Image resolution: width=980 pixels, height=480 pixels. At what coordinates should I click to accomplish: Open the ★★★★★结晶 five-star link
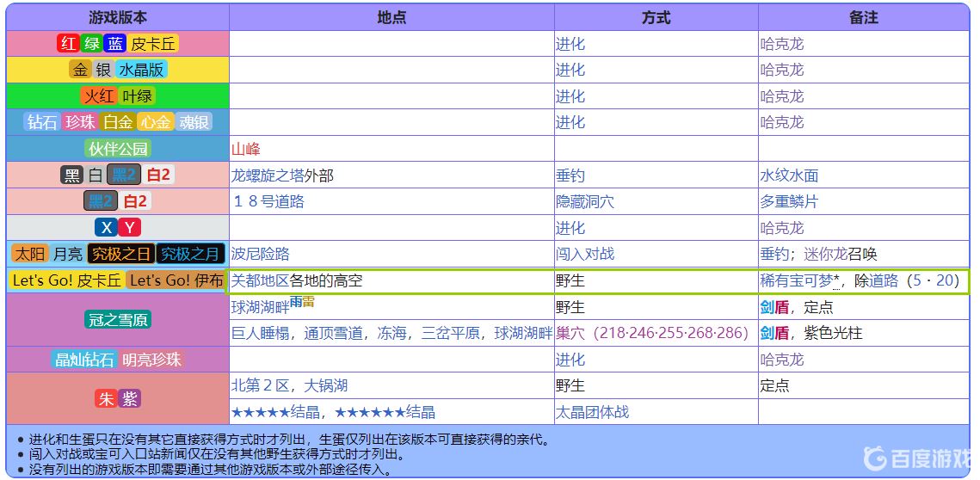point(275,413)
